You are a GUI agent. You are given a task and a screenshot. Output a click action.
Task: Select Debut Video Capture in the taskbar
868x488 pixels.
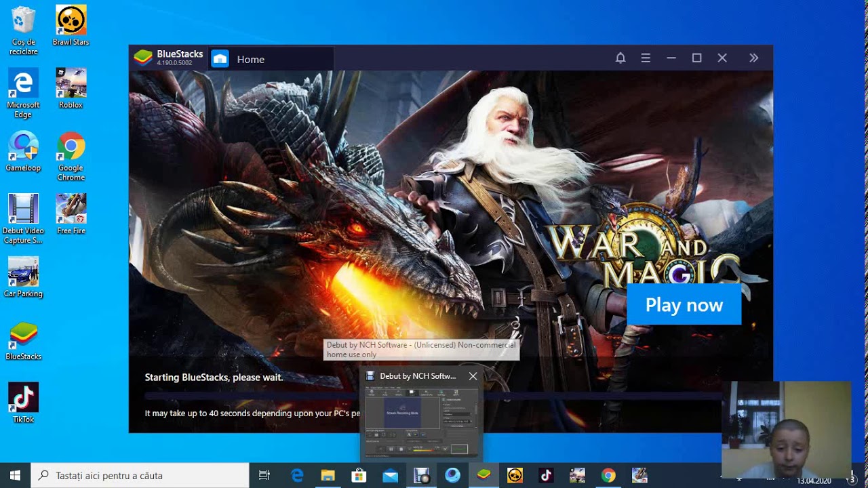pyautogui.click(x=422, y=475)
